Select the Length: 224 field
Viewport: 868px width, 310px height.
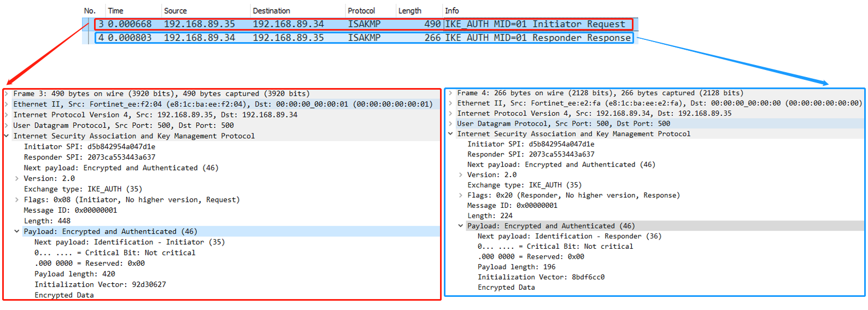(490, 216)
